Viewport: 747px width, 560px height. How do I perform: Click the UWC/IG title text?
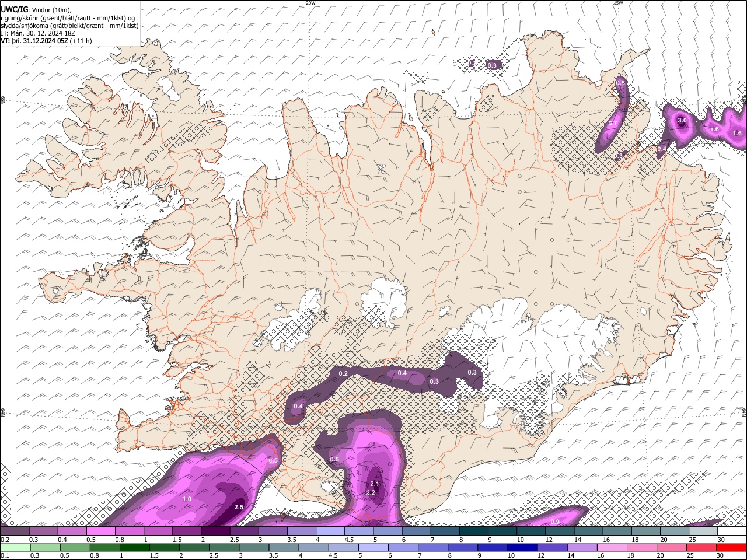pos(14,10)
